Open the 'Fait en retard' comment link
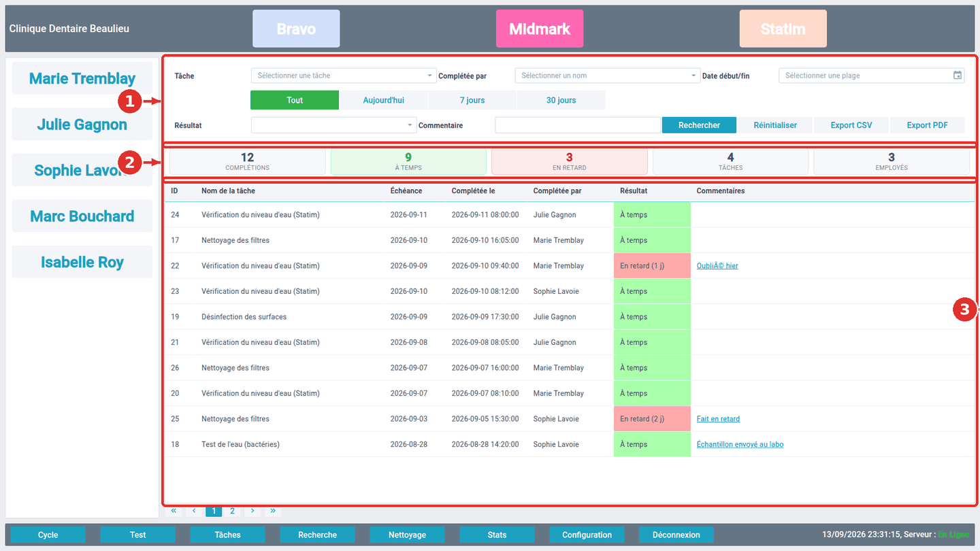 (x=718, y=419)
